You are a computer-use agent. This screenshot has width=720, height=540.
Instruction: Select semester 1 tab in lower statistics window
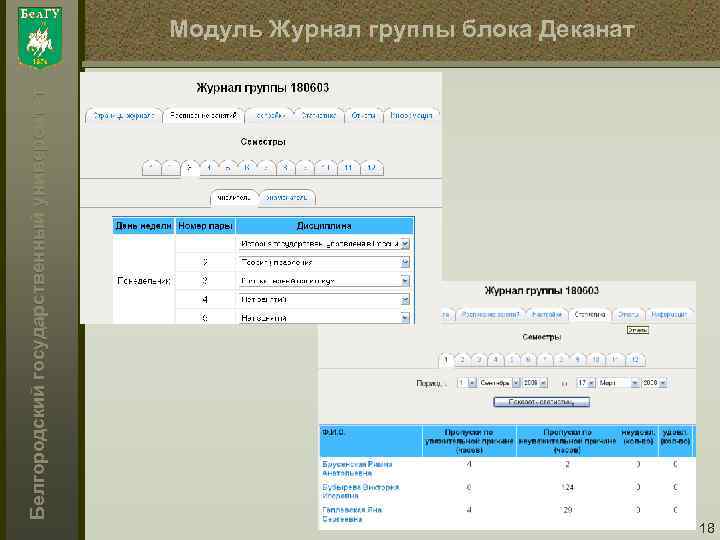click(446, 360)
